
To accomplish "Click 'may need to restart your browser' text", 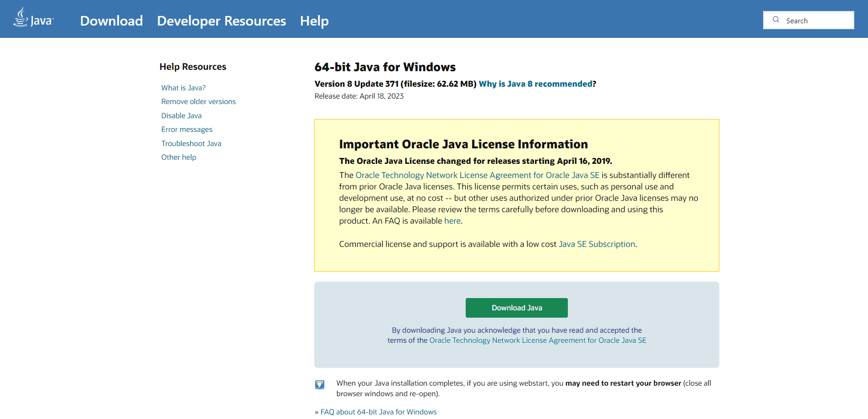I will click(x=624, y=383).
